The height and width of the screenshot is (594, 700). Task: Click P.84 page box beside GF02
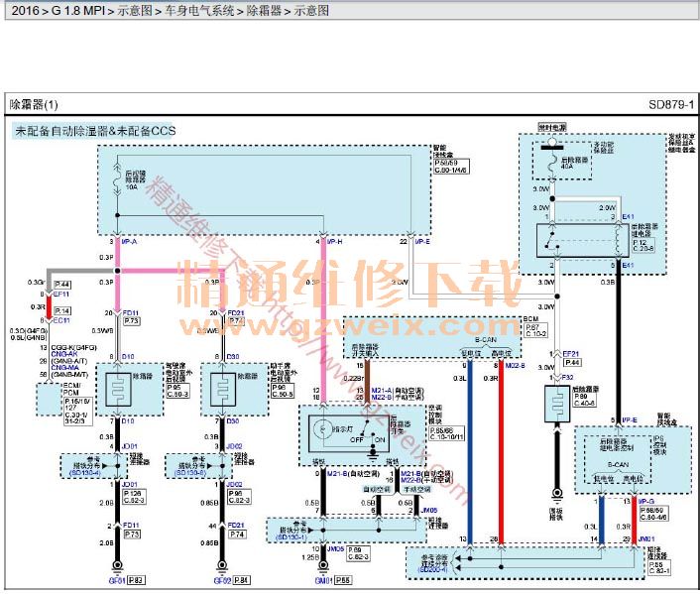pyautogui.click(x=242, y=580)
